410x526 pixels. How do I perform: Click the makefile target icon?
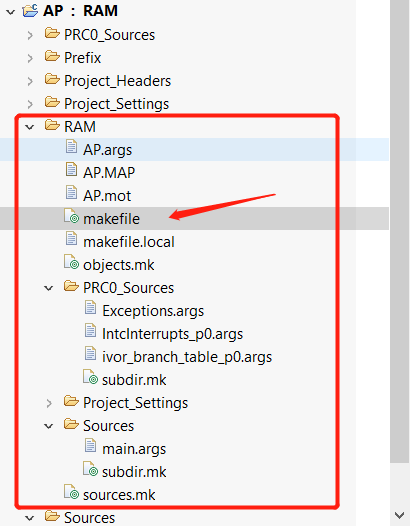click(x=71, y=217)
